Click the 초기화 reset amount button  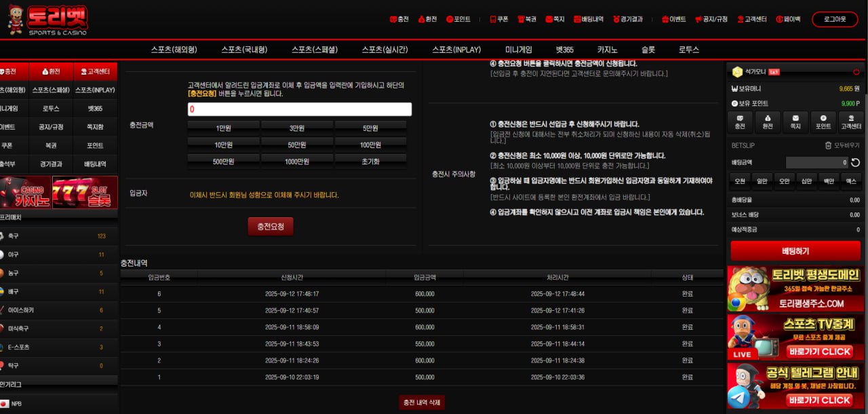point(370,162)
